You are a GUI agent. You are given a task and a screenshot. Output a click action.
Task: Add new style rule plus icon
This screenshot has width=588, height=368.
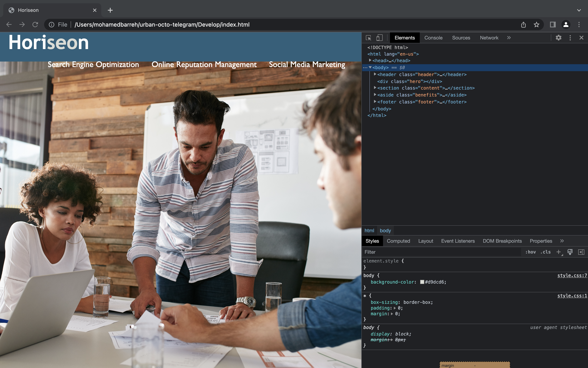pos(559,252)
